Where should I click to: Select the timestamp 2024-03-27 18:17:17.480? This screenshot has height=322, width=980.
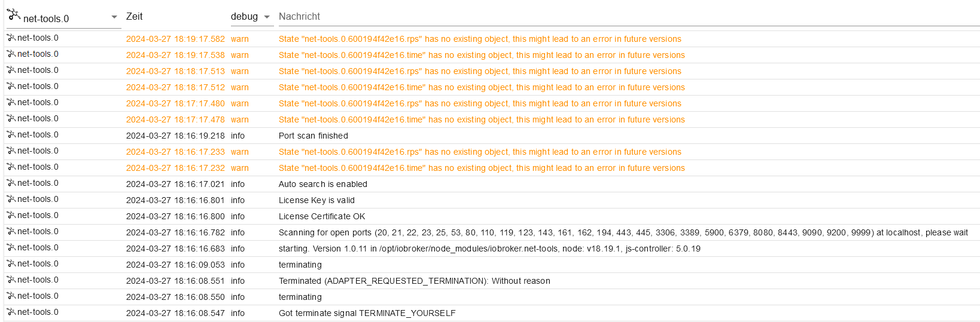[175, 103]
